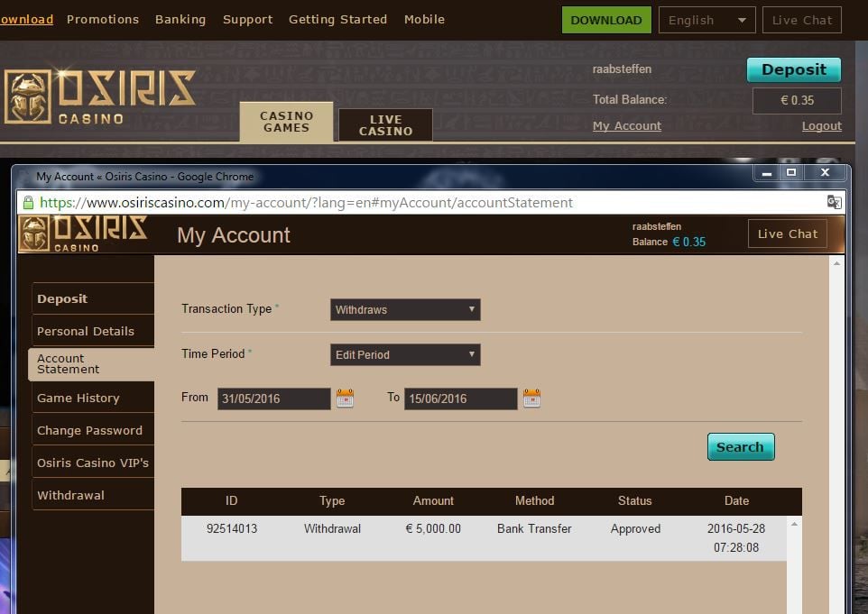Click the popup's vertical scrollbar up arrow
The width and height of the screenshot is (868, 614).
[x=836, y=263]
